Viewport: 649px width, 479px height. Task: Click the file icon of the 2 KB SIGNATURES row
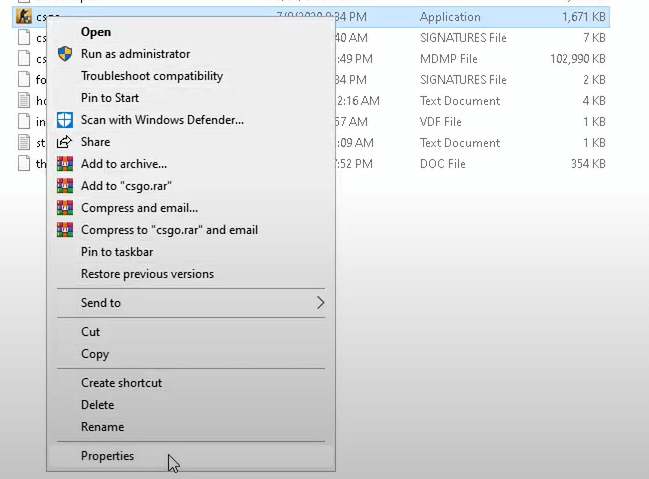(x=24, y=79)
